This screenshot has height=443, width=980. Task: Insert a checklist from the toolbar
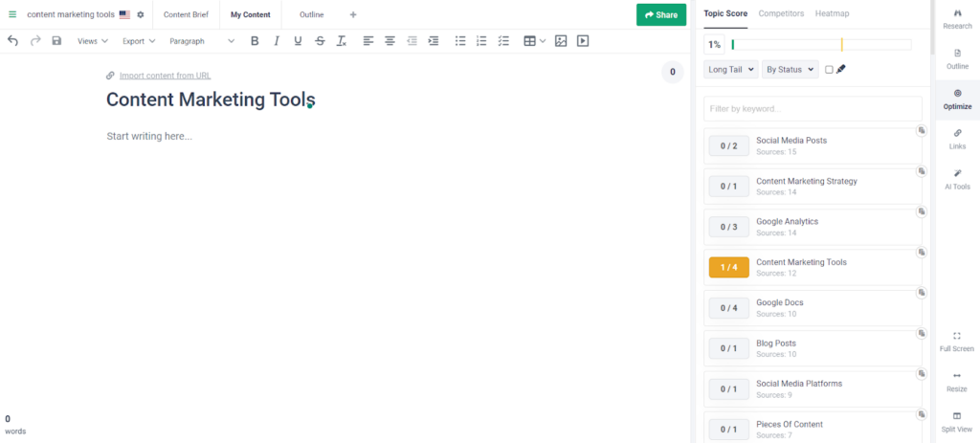(503, 41)
